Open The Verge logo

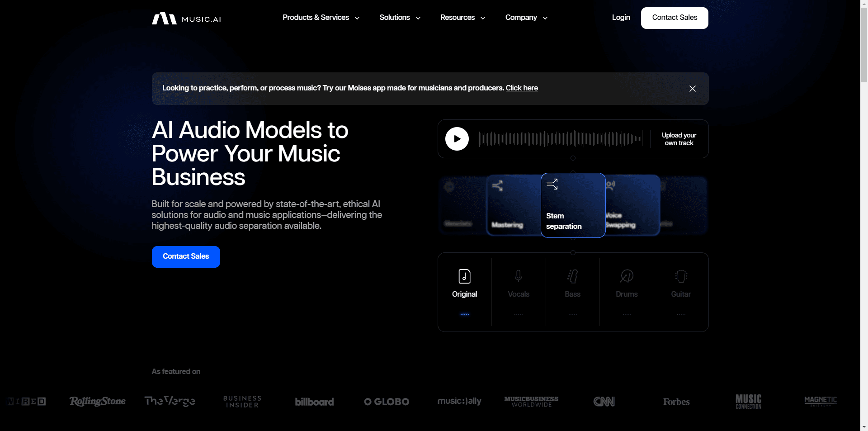[x=170, y=401]
